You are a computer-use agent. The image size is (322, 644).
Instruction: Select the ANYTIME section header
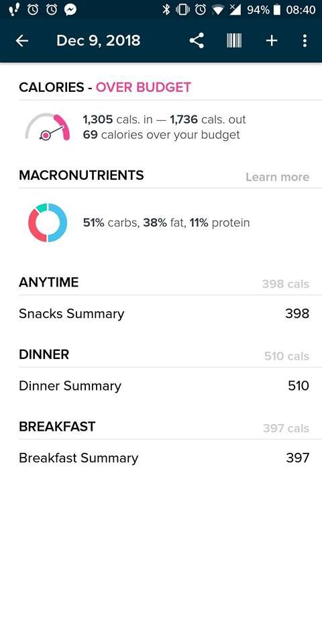pyautogui.click(x=48, y=282)
